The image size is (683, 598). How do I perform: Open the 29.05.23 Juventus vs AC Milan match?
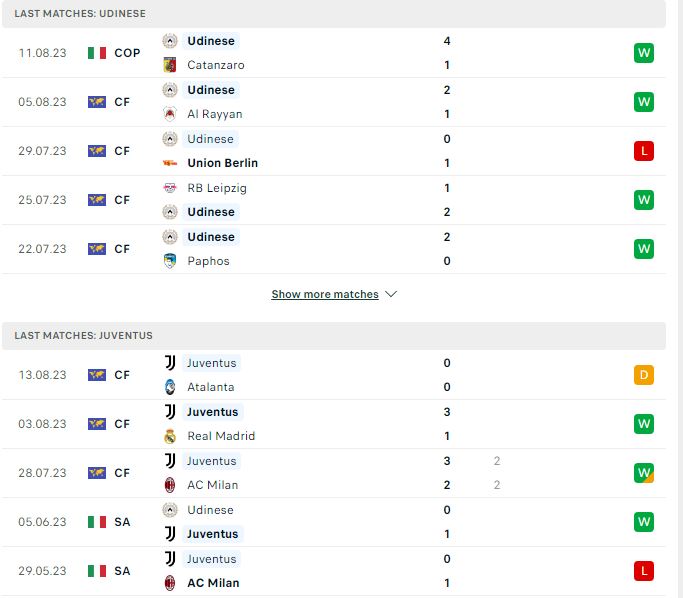coord(334,571)
